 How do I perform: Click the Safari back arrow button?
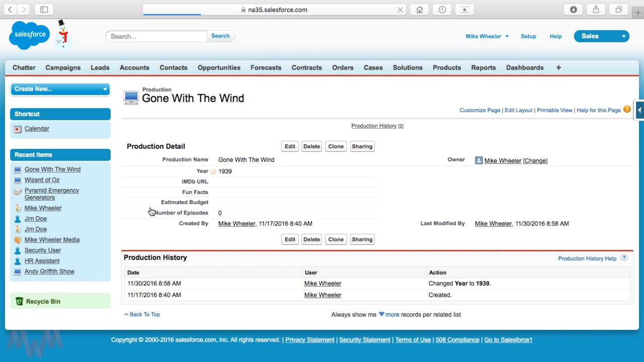10,10
